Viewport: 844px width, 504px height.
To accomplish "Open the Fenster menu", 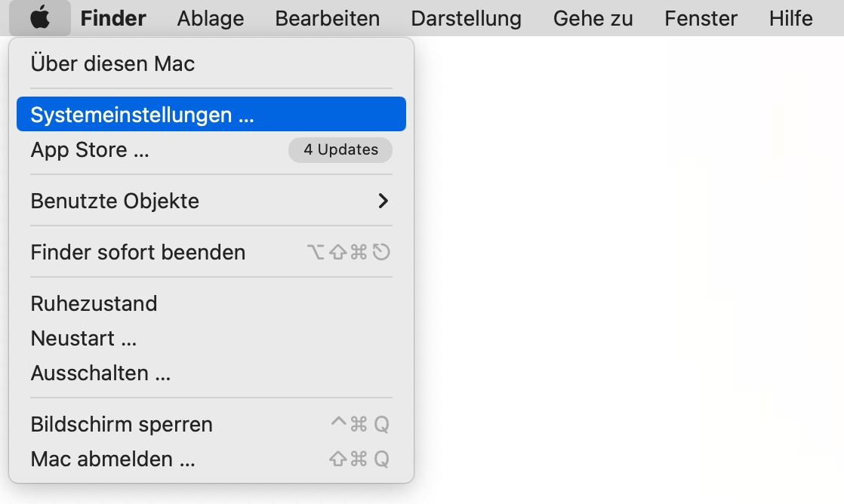I will pyautogui.click(x=701, y=18).
